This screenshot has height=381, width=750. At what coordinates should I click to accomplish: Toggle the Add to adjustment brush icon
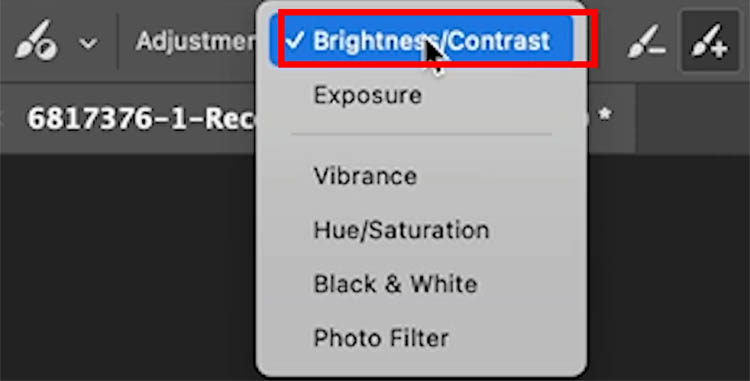click(x=710, y=41)
